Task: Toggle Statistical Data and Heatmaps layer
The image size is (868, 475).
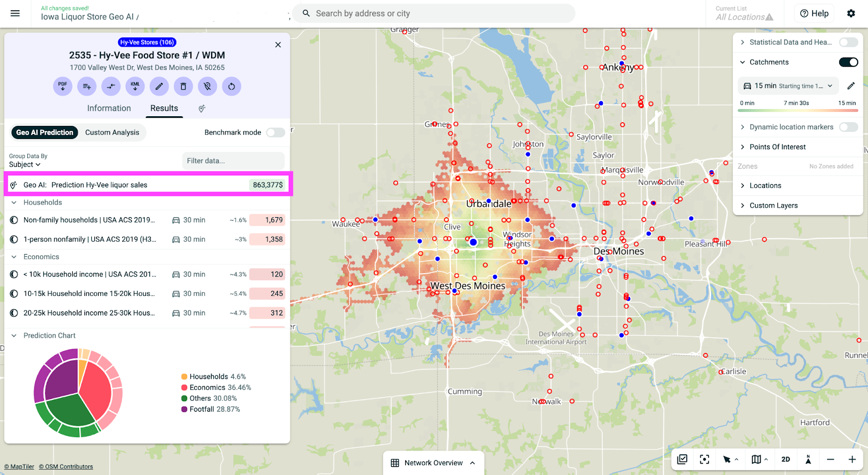Action: pyautogui.click(x=848, y=42)
